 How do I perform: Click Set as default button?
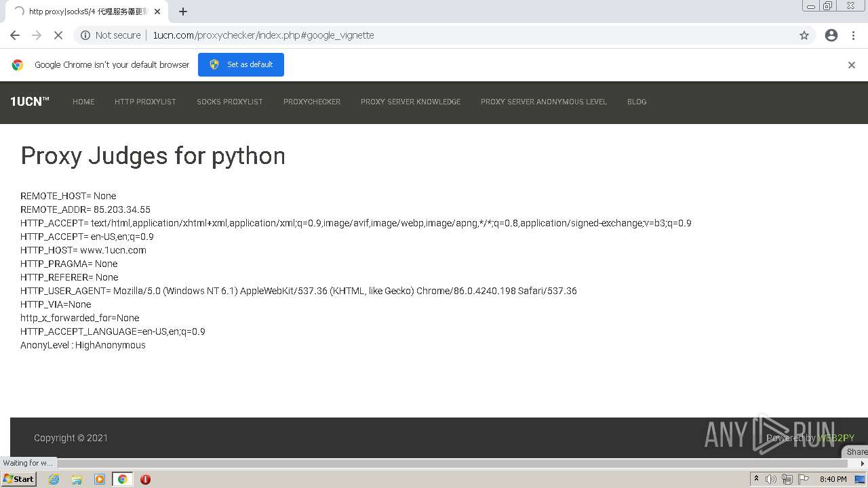pos(241,64)
